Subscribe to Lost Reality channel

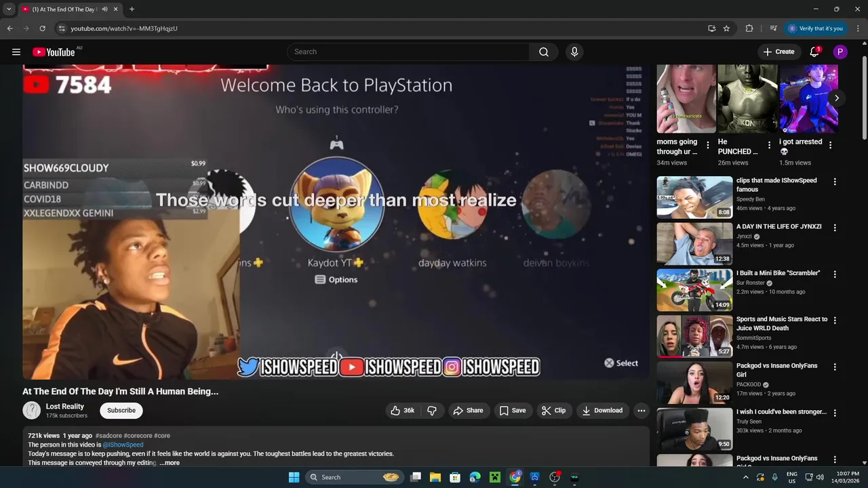(x=121, y=411)
